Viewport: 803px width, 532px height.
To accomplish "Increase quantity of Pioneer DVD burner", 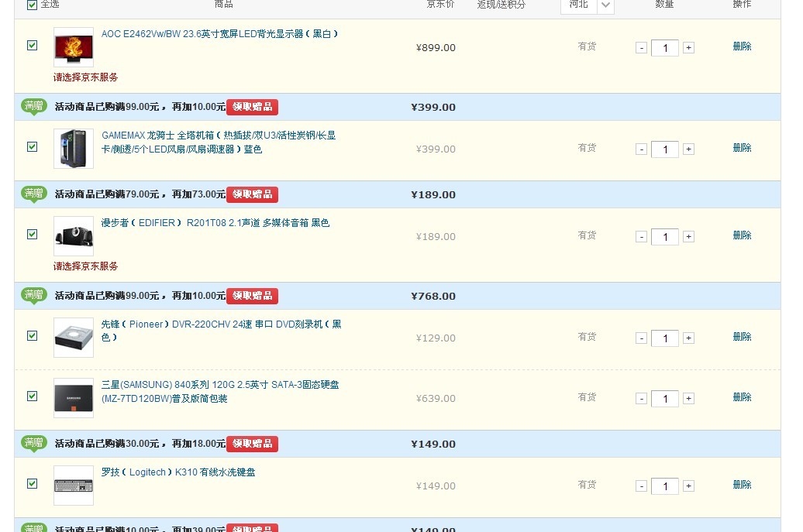I will click(x=689, y=338).
